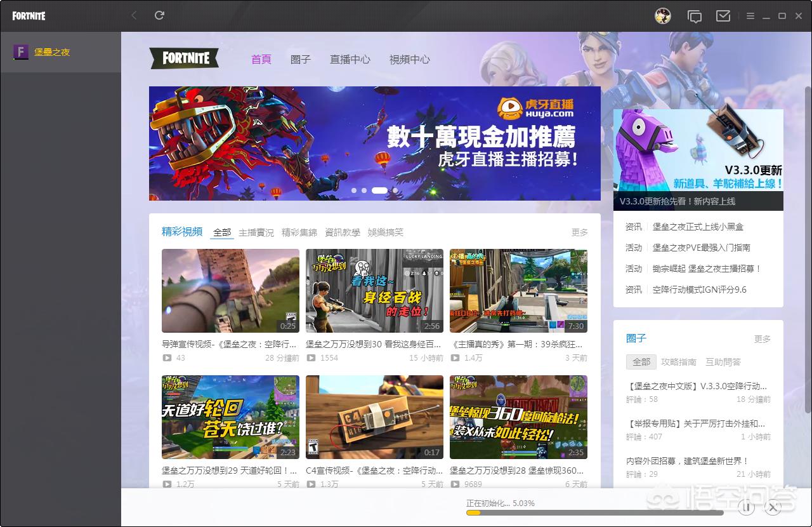Open activity 锄宗崛起 堡垒之夜主播招募

coord(707,269)
